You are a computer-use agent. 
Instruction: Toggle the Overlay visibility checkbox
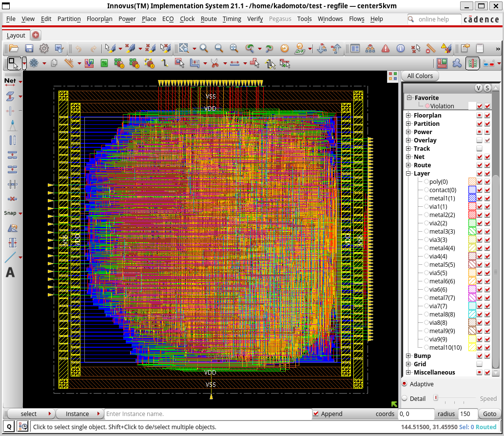coord(479,140)
